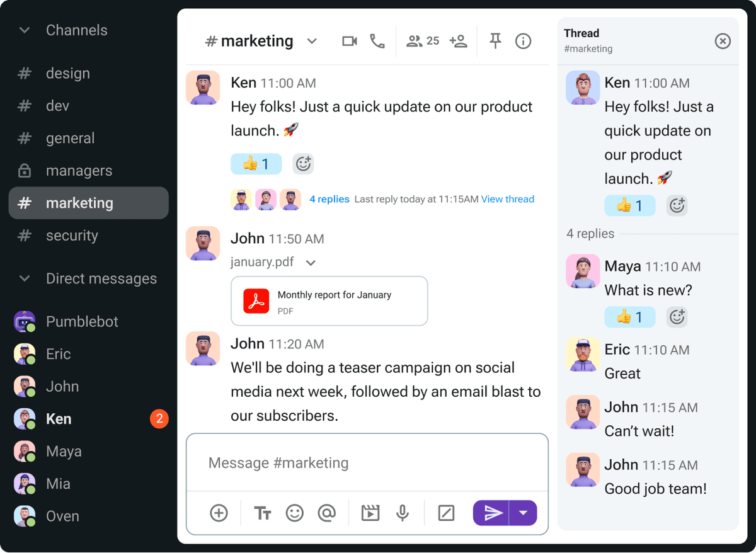Click the mention @ icon in composer

pyautogui.click(x=326, y=513)
